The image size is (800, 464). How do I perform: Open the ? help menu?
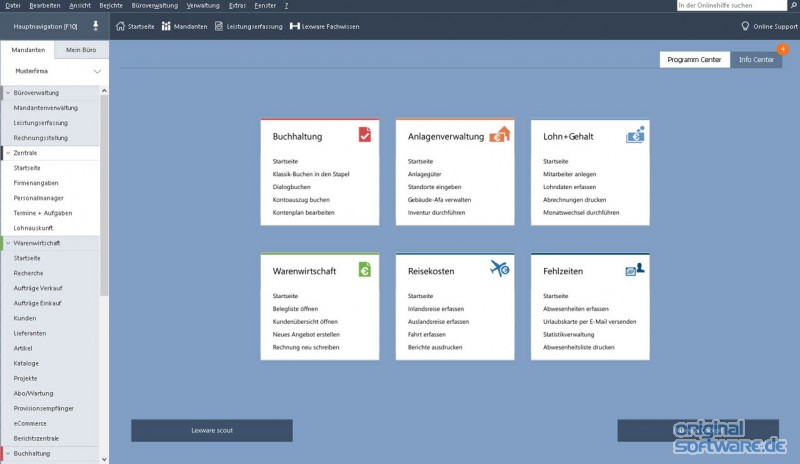pos(286,5)
